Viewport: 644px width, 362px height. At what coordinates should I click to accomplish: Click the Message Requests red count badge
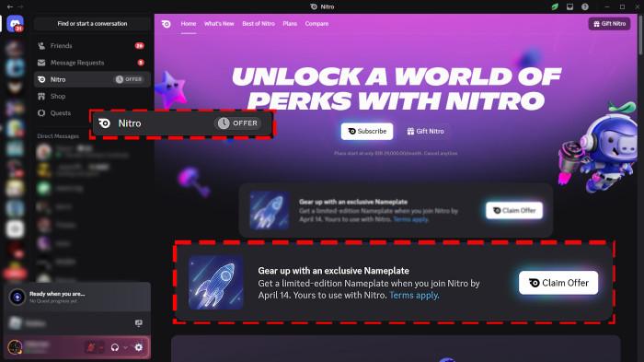(x=141, y=63)
